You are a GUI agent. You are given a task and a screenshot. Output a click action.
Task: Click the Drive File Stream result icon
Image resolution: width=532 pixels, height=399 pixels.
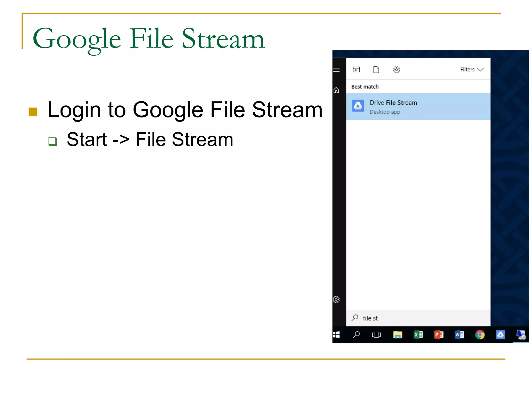pos(358,106)
